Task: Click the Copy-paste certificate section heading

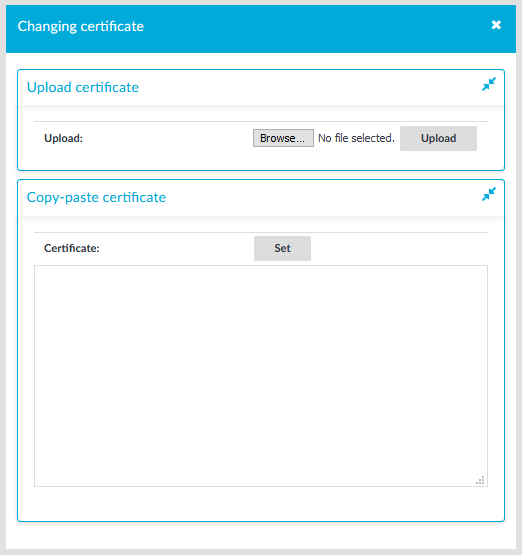Action: tap(96, 198)
